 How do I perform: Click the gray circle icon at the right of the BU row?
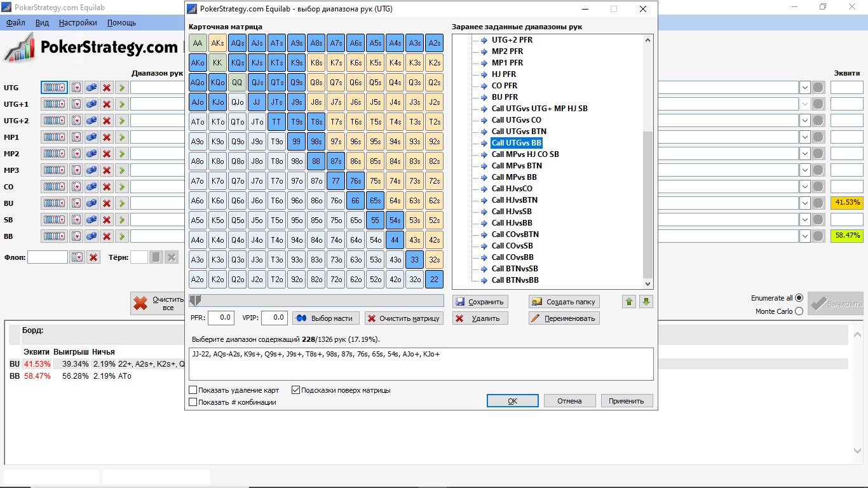818,203
